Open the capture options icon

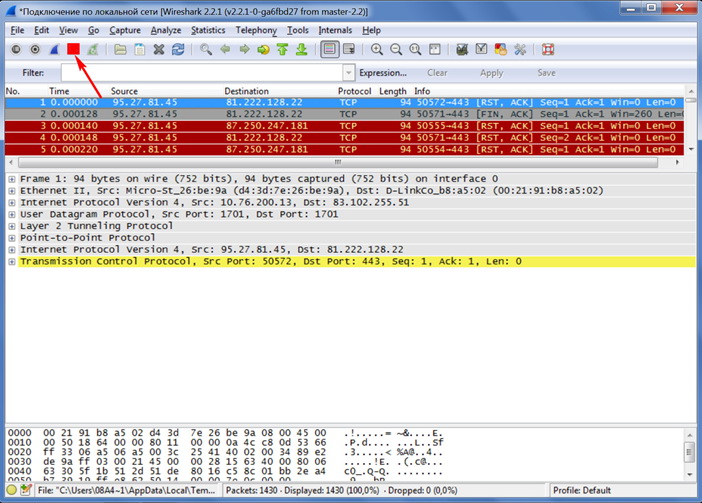[35, 49]
